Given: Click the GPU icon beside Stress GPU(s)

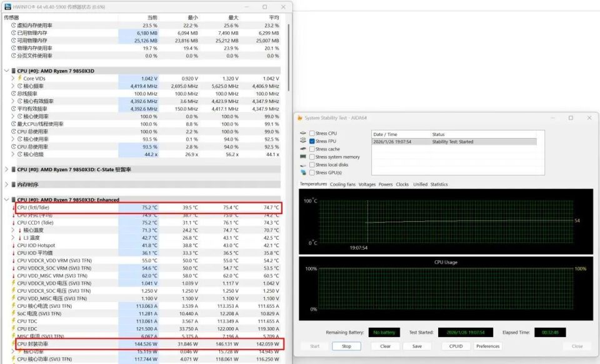Looking at the screenshot, I should click(303, 172).
